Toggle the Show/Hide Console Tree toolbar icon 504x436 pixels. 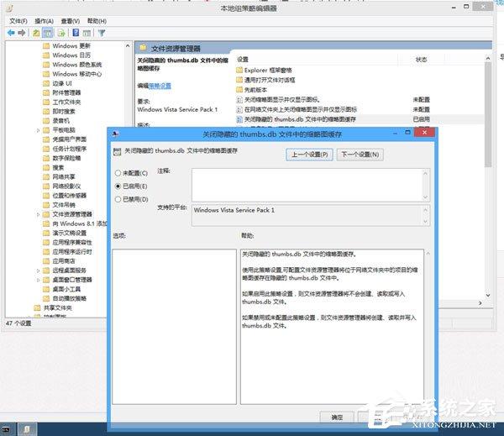48,33
